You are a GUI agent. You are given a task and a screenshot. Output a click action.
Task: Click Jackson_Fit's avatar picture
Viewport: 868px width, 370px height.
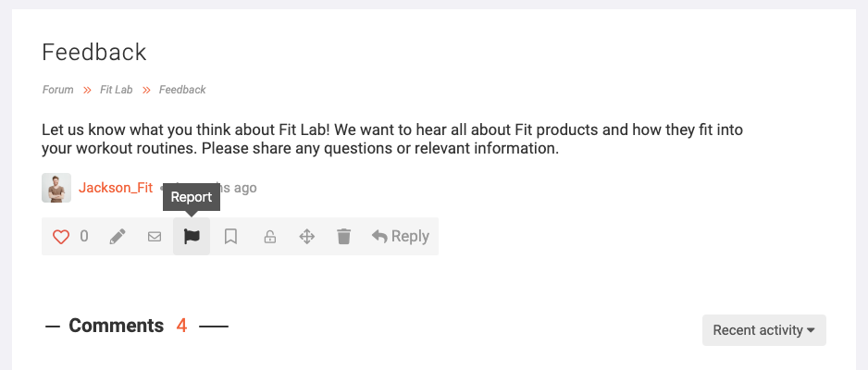coord(56,188)
